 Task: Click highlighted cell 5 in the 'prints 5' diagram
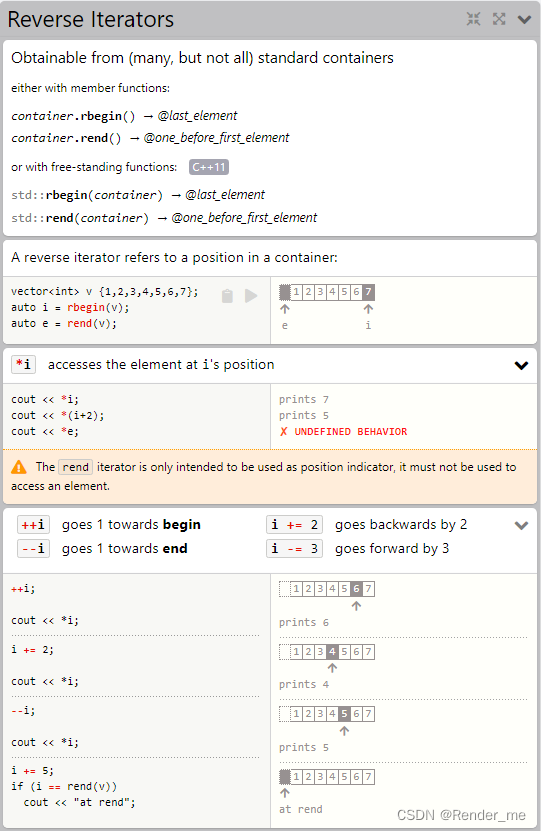point(344,714)
